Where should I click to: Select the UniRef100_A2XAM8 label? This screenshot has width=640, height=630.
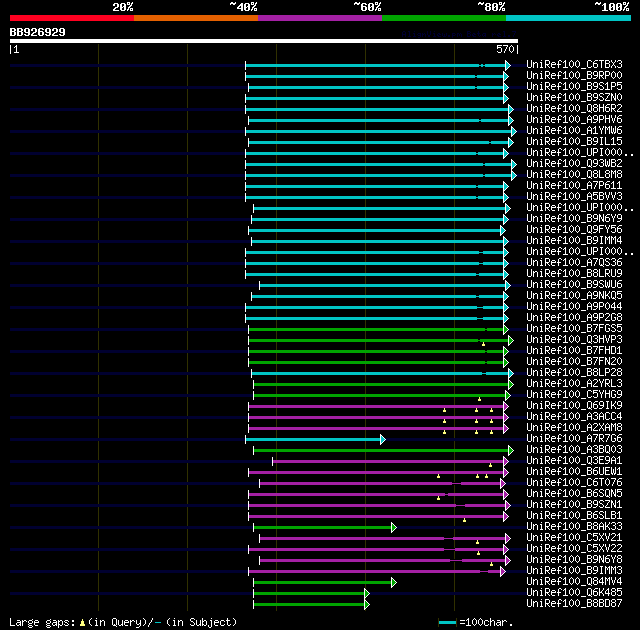[574, 428]
